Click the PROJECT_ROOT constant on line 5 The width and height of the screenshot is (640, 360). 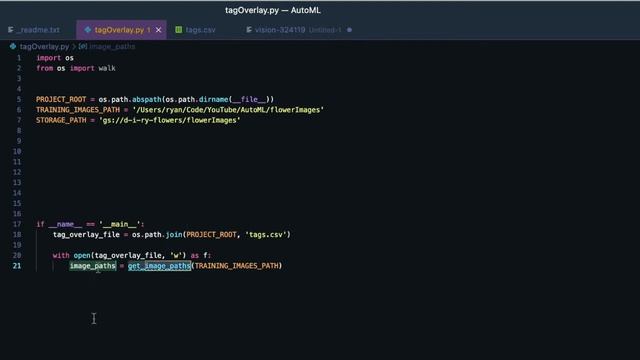(61, 99)
